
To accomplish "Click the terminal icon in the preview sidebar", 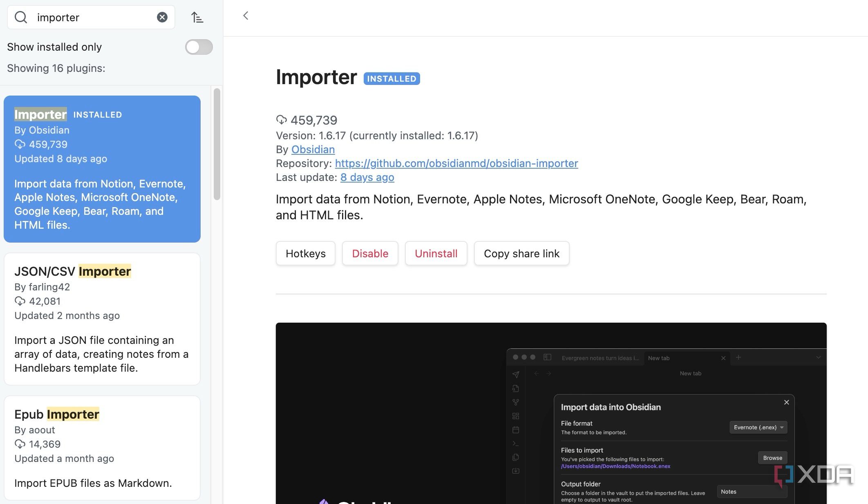I will pyautogui.click(x=516, y=443).
